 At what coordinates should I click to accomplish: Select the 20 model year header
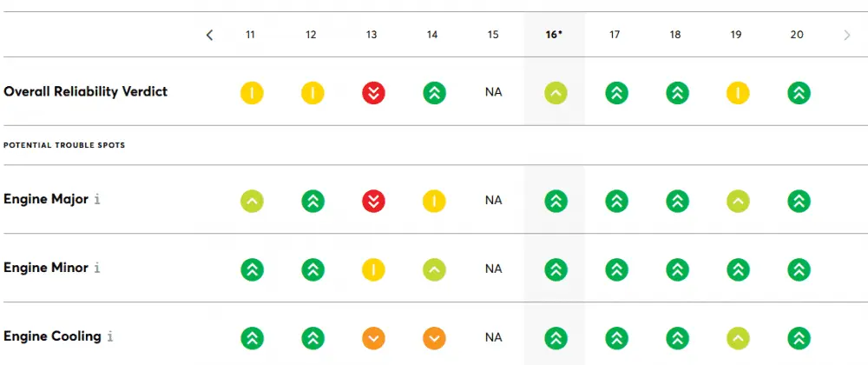(x=797, y=35)
